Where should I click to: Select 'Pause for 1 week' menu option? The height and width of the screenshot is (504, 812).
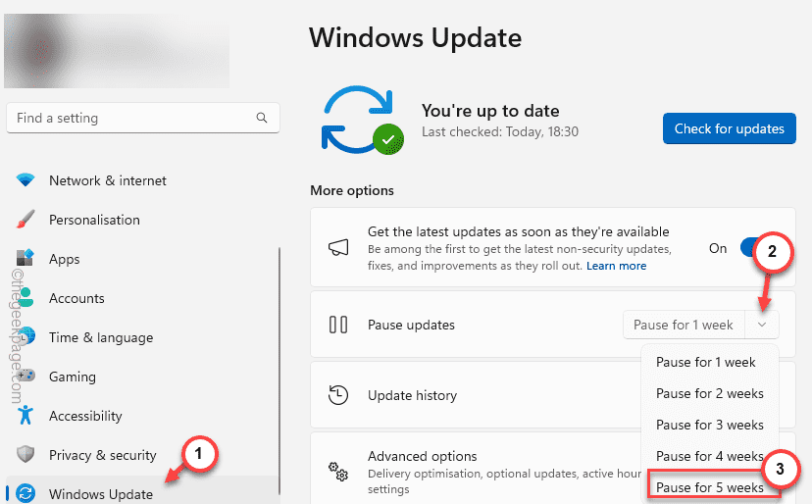[710, 362]
